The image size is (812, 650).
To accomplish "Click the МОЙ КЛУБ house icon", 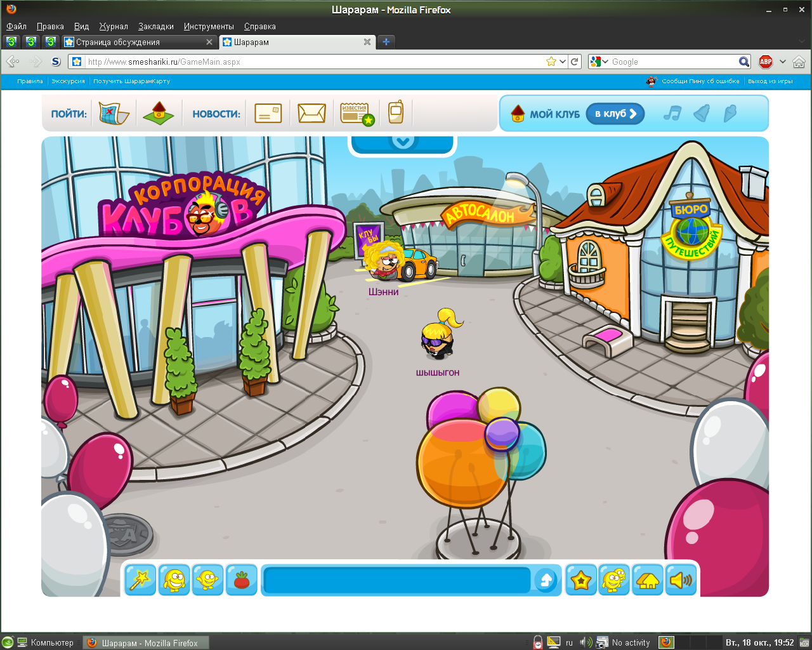I will point(518,114).
